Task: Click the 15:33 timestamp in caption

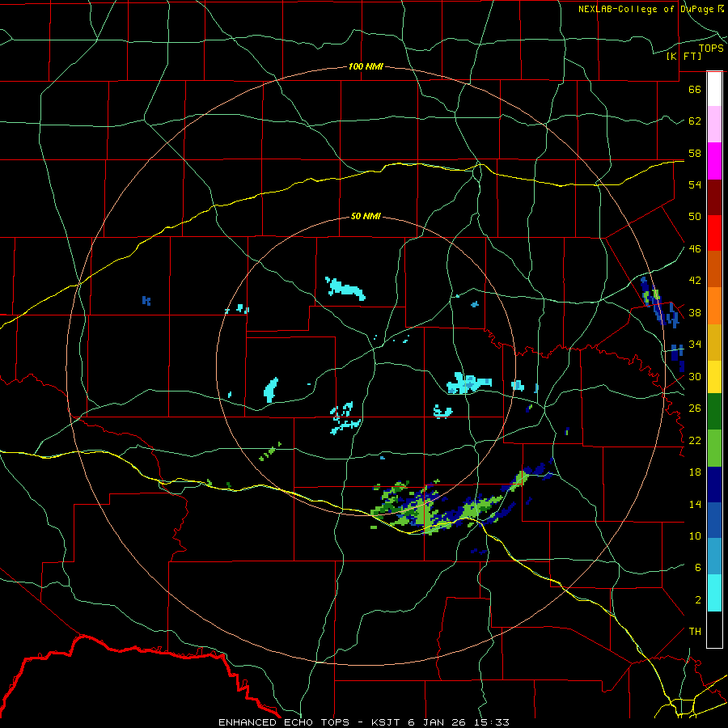Action: point(492,722)
